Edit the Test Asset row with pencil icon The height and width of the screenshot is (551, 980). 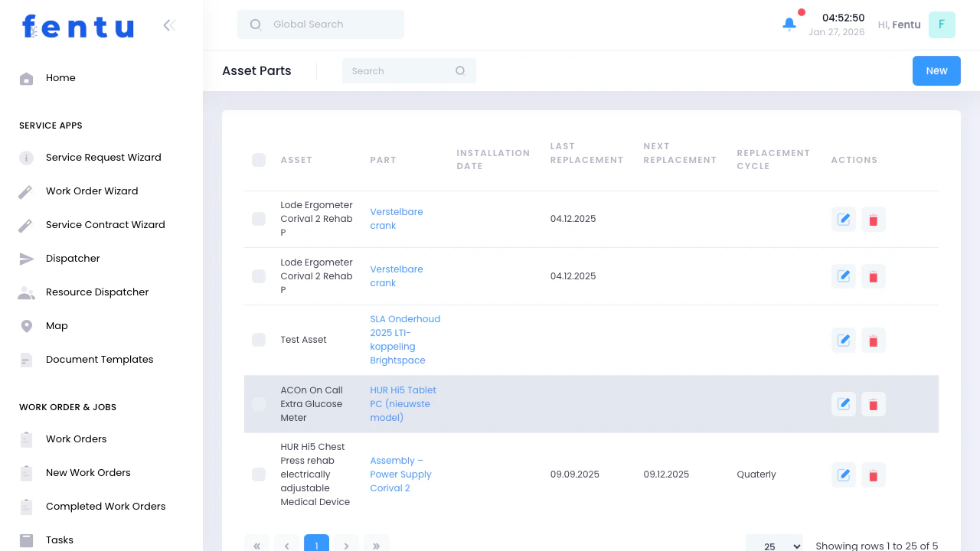point(843,340)
